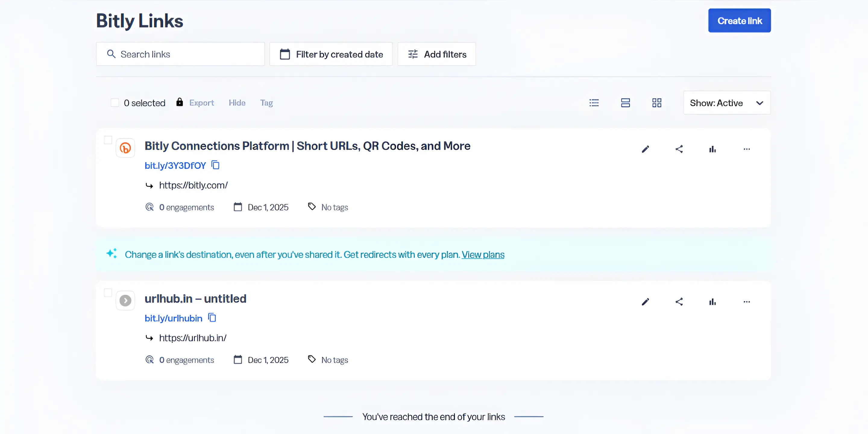
Task: Open the Add filters panel
Action: point(437,54)
